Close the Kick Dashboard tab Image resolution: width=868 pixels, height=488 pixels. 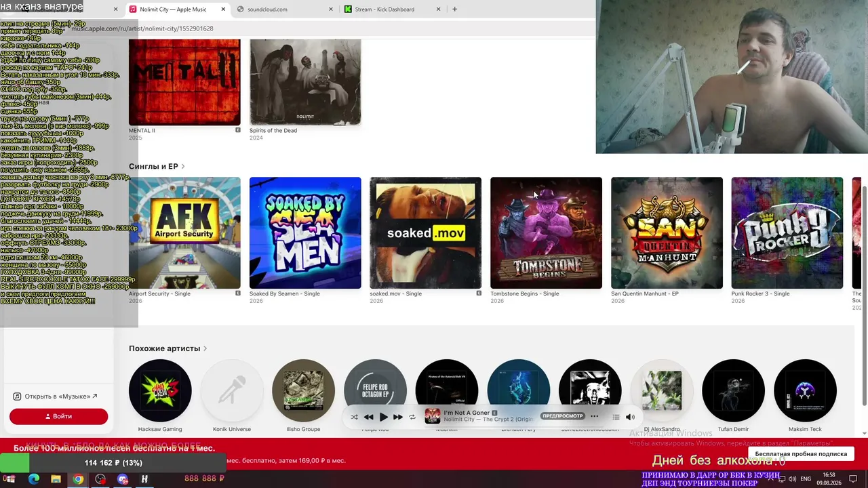(439, 9)
